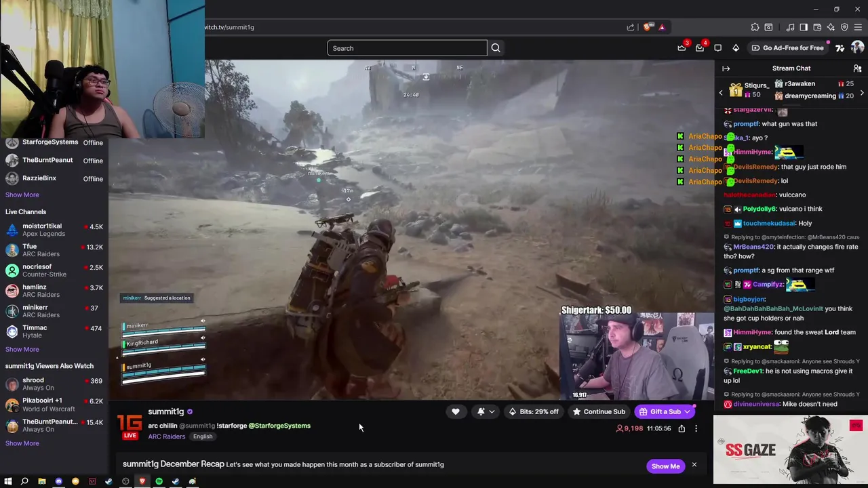
Task: Go to the previous gift leaderboard page
Action: point(721,93)
